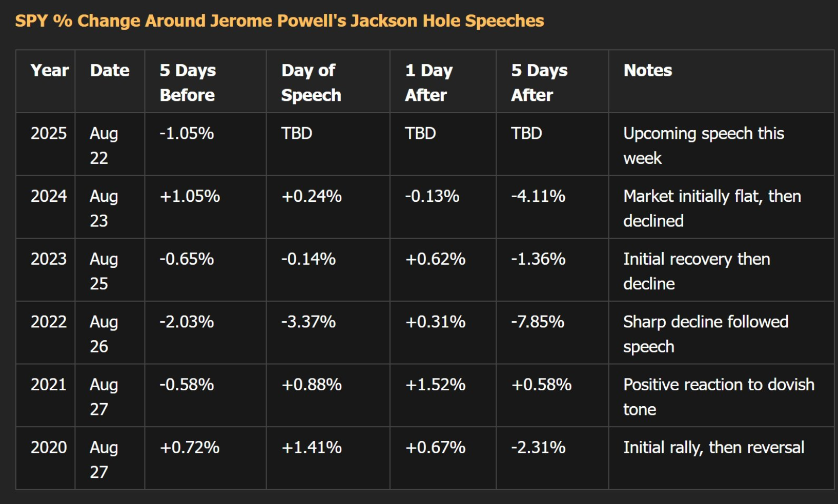
Task: Select the 2025 year cell
Action: (x=49, y=133)
